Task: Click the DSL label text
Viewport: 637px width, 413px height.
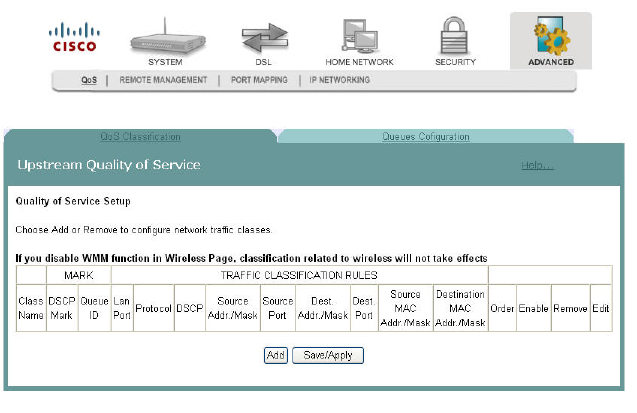Action: point(263,62)
